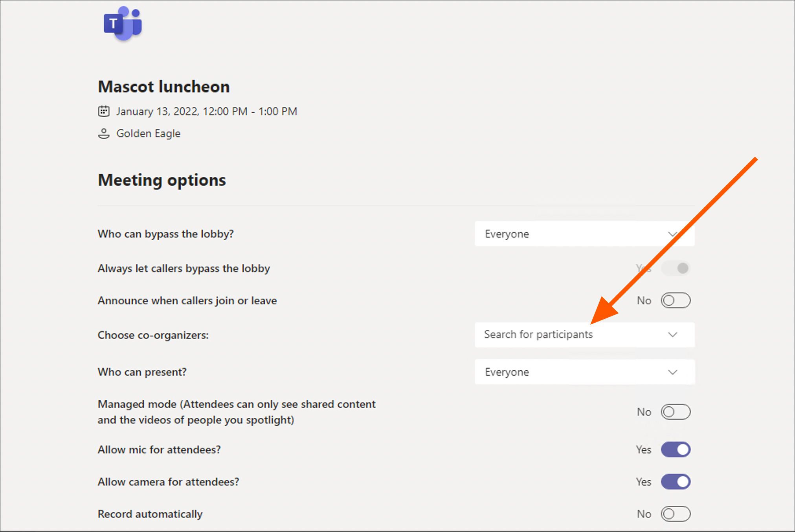The height and width of the screenshot is (532, 795).
Task: Click the meeting date and time text
Action: [x=207, y=112]
